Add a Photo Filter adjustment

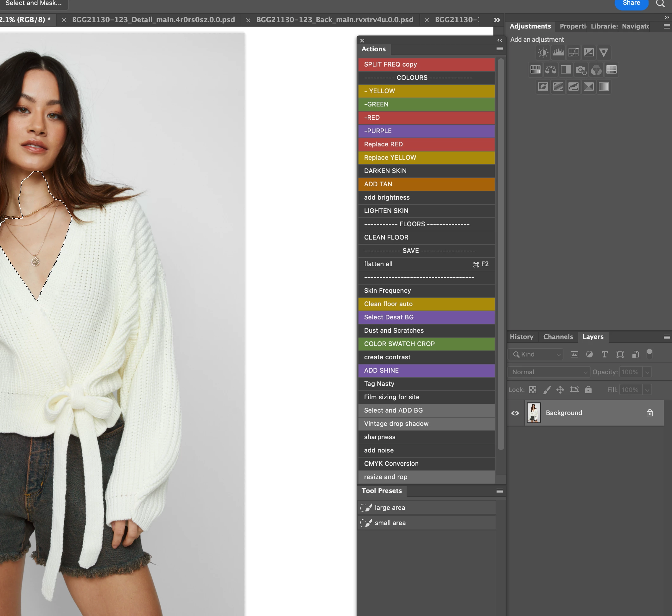click(581, 70)
